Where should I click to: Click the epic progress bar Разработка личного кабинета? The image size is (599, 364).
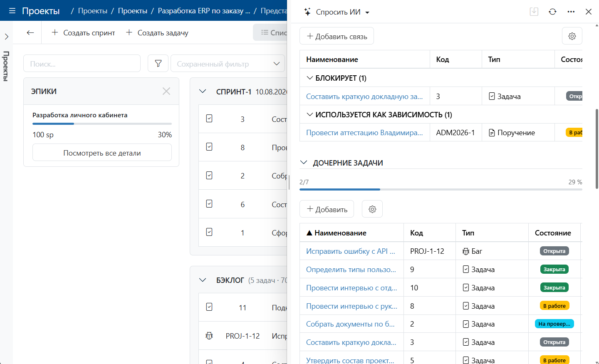pos(102,124)
